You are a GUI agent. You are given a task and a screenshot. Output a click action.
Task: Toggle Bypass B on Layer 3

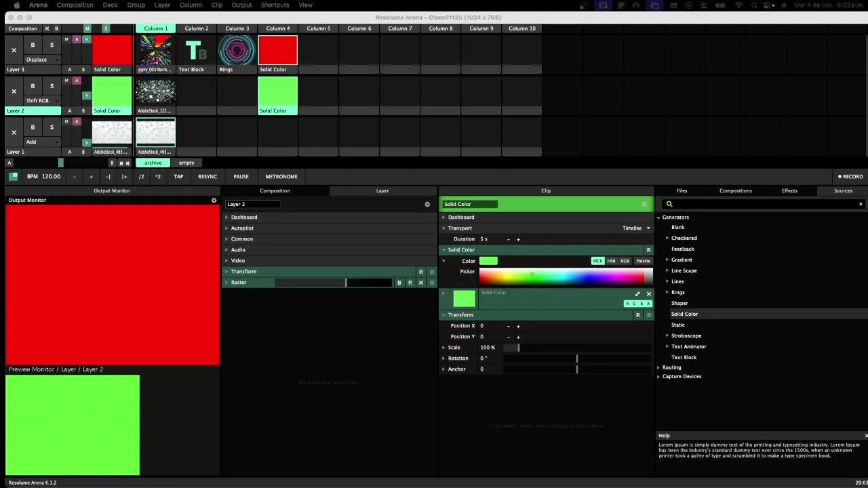(33, 45)
